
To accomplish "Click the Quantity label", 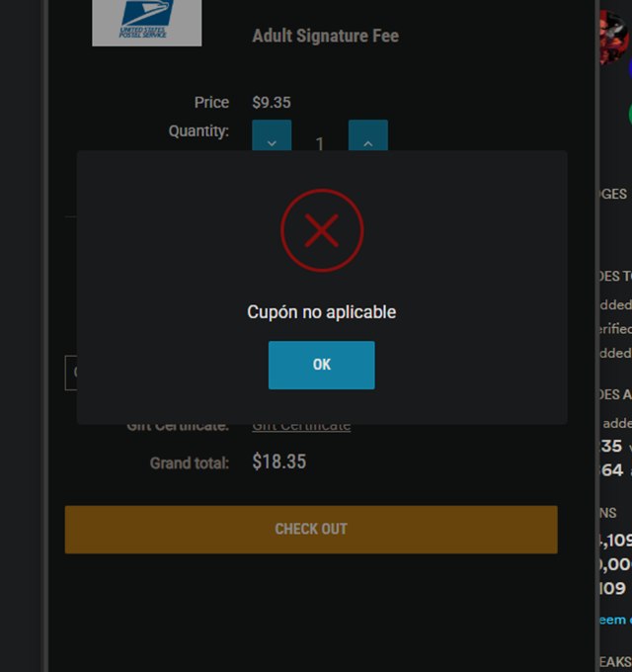I will [x=198, y=130].
